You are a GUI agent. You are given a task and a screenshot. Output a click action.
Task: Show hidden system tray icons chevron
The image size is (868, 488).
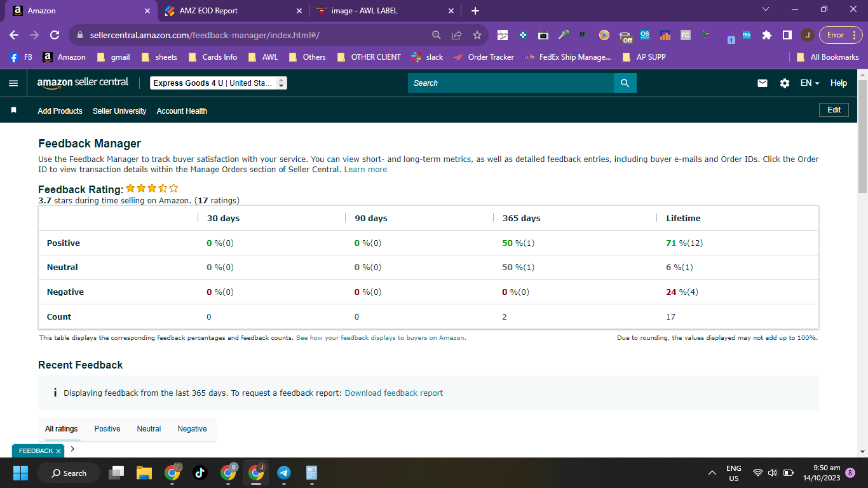(x=712, y=473)
